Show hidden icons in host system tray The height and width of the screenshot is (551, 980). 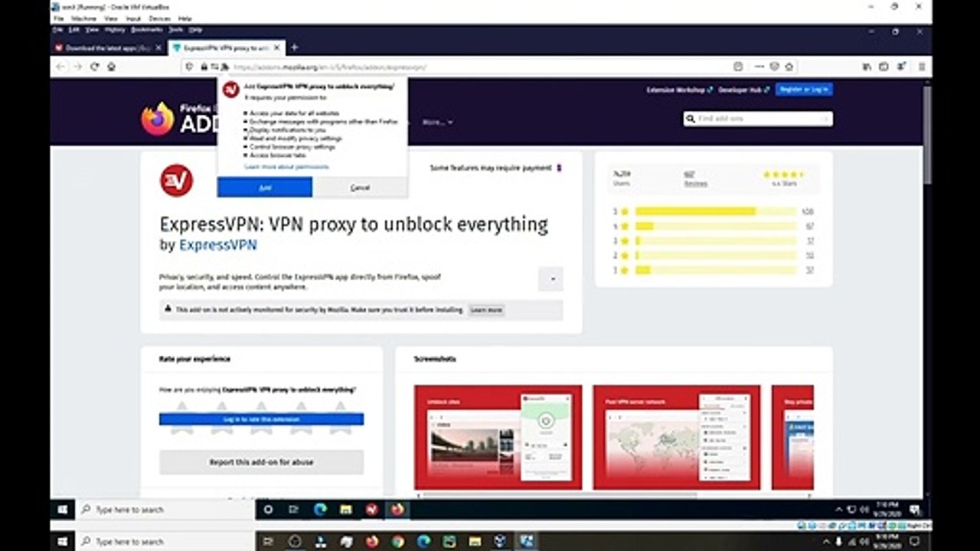click(x=825, y=541)
